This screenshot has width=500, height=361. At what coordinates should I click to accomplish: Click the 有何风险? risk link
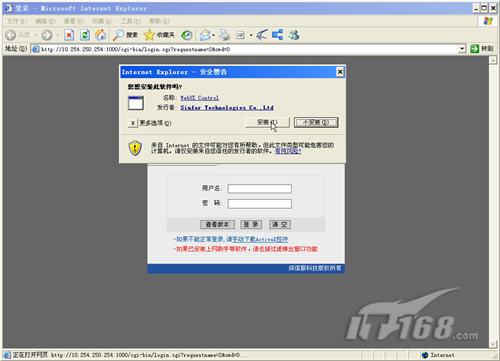(288, 151)
